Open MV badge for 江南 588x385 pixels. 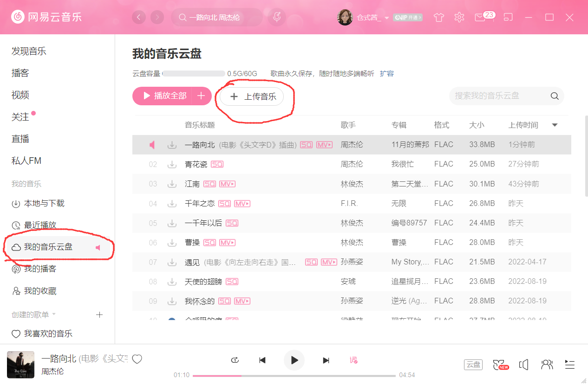227,184
